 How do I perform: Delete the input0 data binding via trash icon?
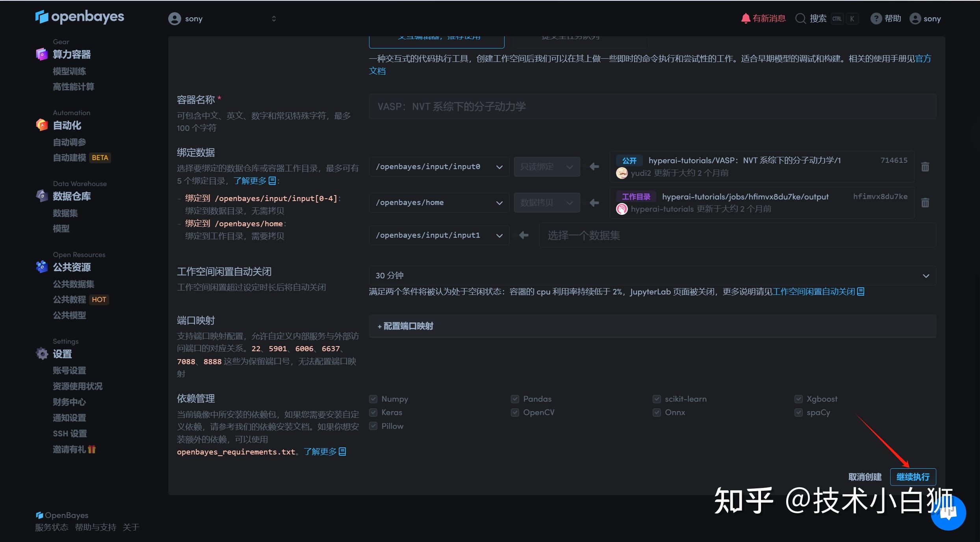(x=925, y=167)
